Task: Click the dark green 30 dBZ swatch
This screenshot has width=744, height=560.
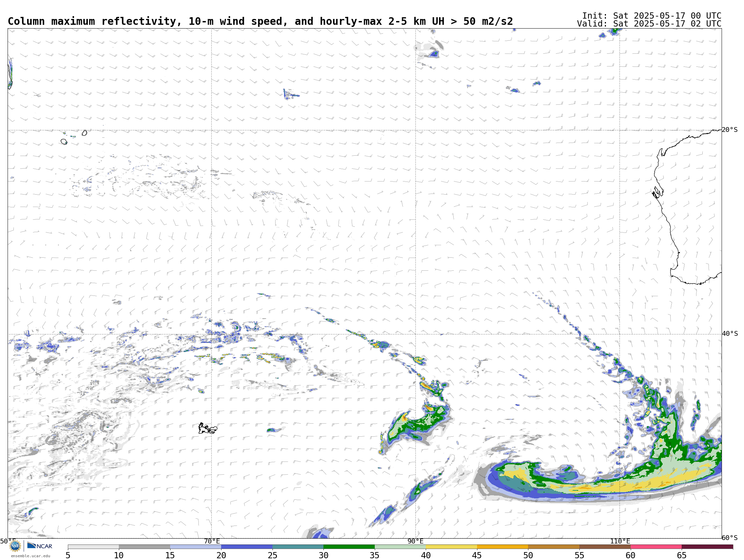Action: click(349, 547)
